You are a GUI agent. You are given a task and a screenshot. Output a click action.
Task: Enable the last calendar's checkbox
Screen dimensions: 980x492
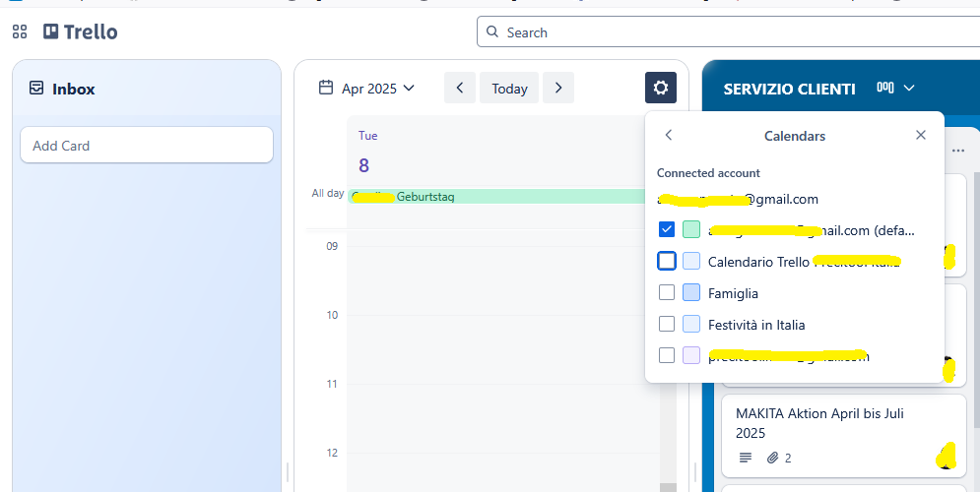pyautogui.click(x=667, y=355)
